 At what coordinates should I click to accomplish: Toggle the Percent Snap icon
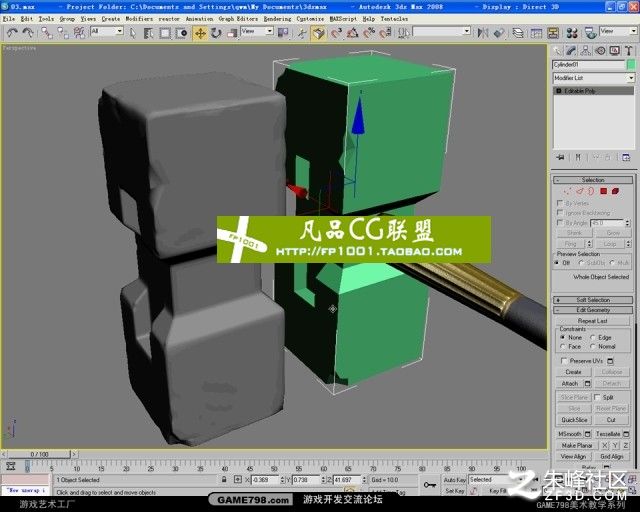(x=369, y=33)
